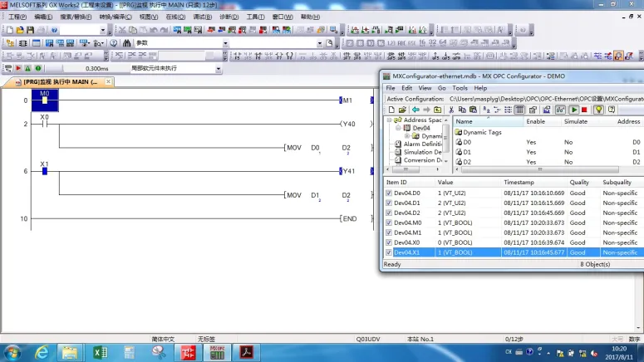Select the D1 tag row in tag list
The height and width of the screenshot is (362, 644).
tap(548, 152)
